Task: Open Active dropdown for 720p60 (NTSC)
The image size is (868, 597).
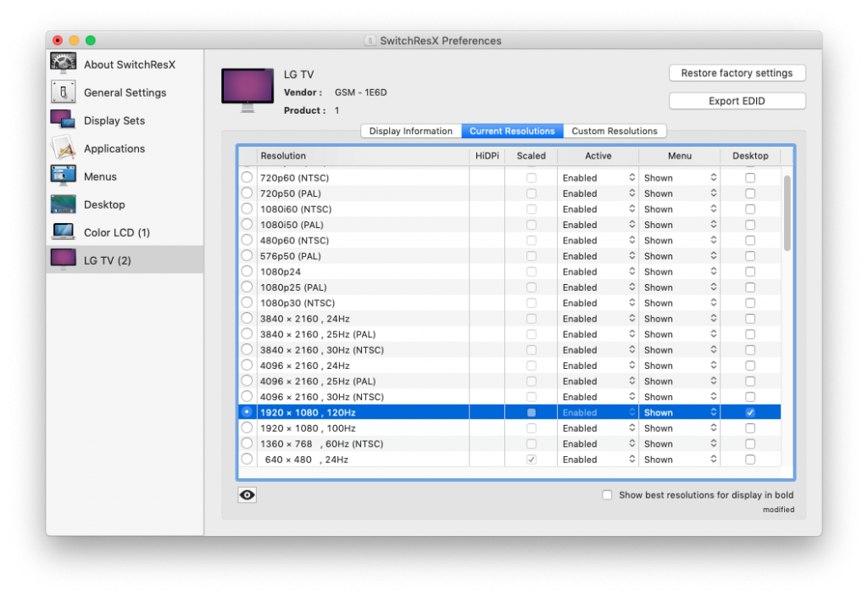Action: click(598, 178)
